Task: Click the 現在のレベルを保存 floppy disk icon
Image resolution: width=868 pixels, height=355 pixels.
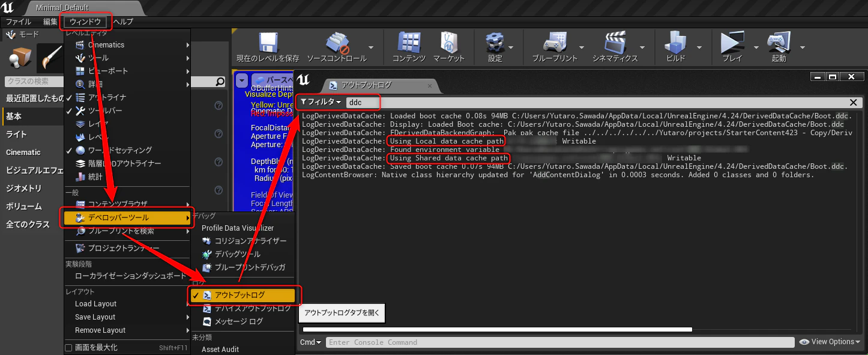Action: pyautogui.click(x=268, y=43)
